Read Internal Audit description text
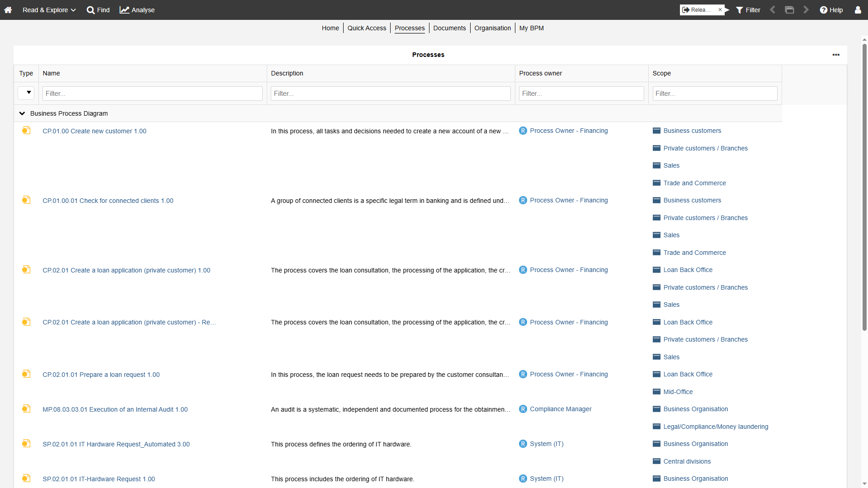Image resolution: width=868 pixels, height=488 pixels. coord(391,409)
